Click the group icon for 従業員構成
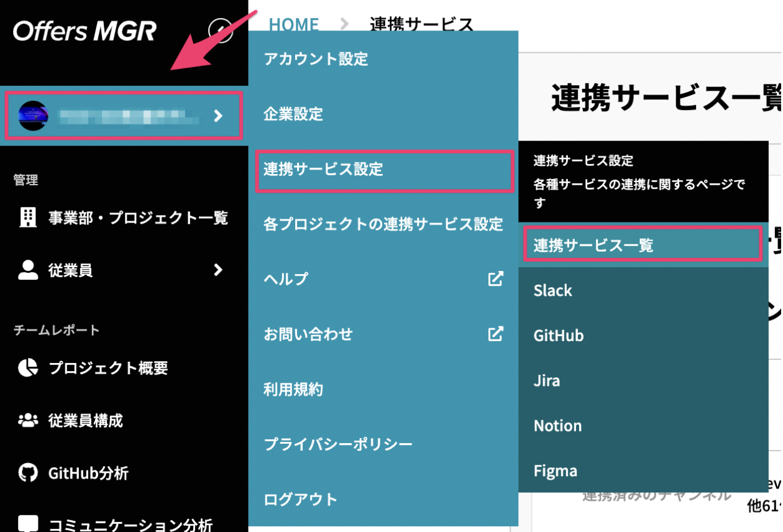Image resolution: width=783 pixels, height=532 pixels. click(27, 421)
